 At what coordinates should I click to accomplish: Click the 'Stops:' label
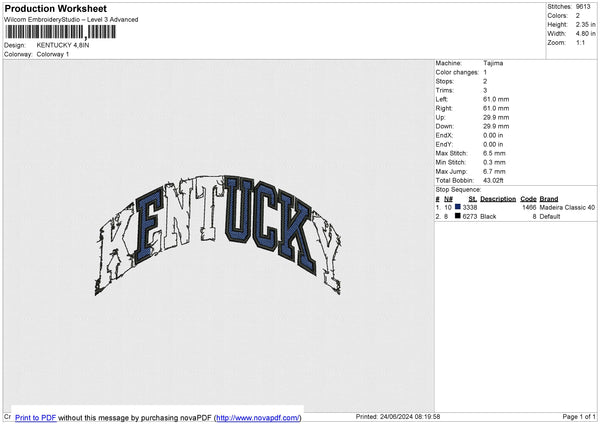tap(445, 82)
